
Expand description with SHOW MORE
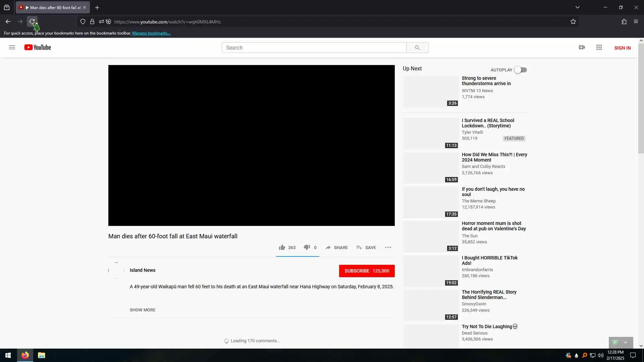143,310
